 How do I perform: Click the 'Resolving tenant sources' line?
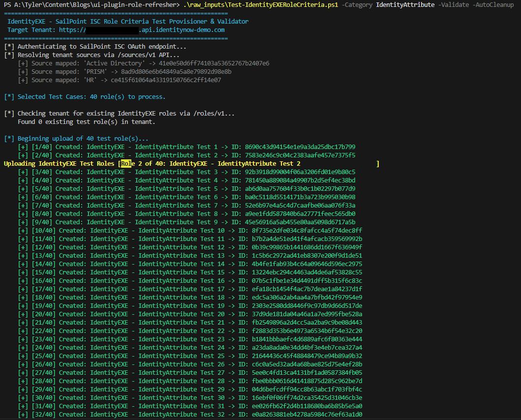(x=92, y=55)
